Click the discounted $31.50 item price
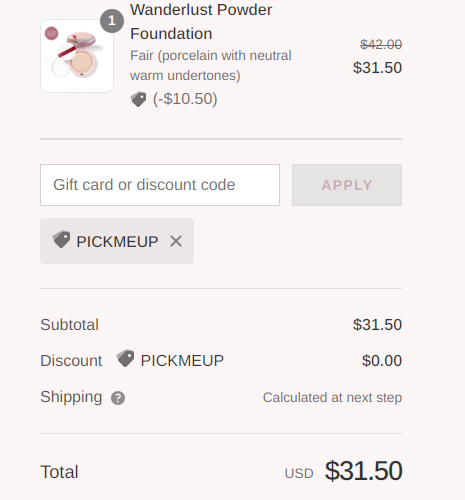Viewport: 465px width, 500px height. (x=377, y=68)
